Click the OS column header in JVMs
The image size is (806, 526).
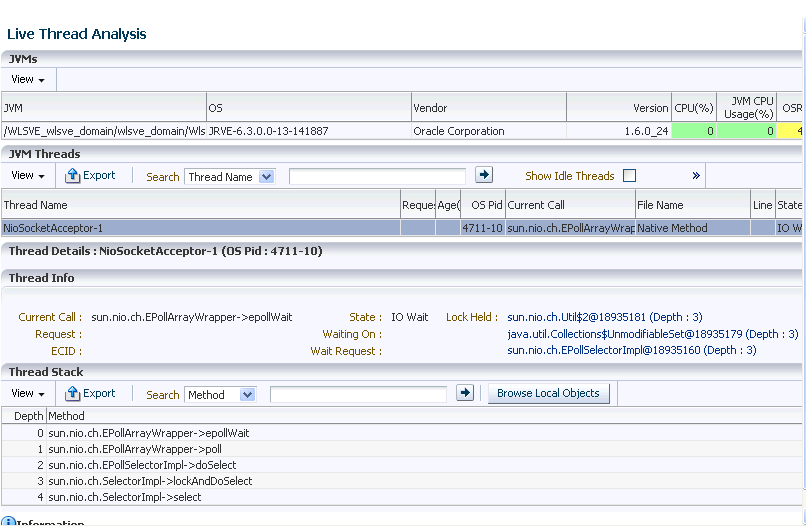pos(309,108)
